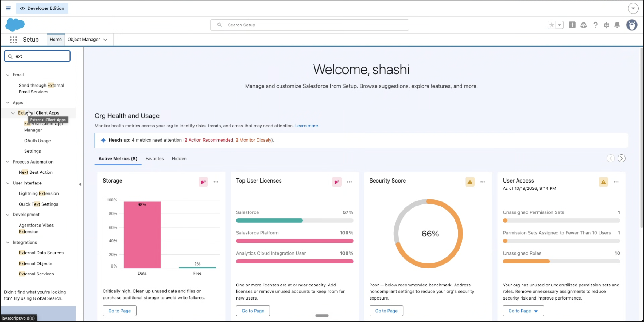Open OAuth Usage in the sidebar
Image resolution: width=644 pixels, height=322 pixels.
(37, 141)
